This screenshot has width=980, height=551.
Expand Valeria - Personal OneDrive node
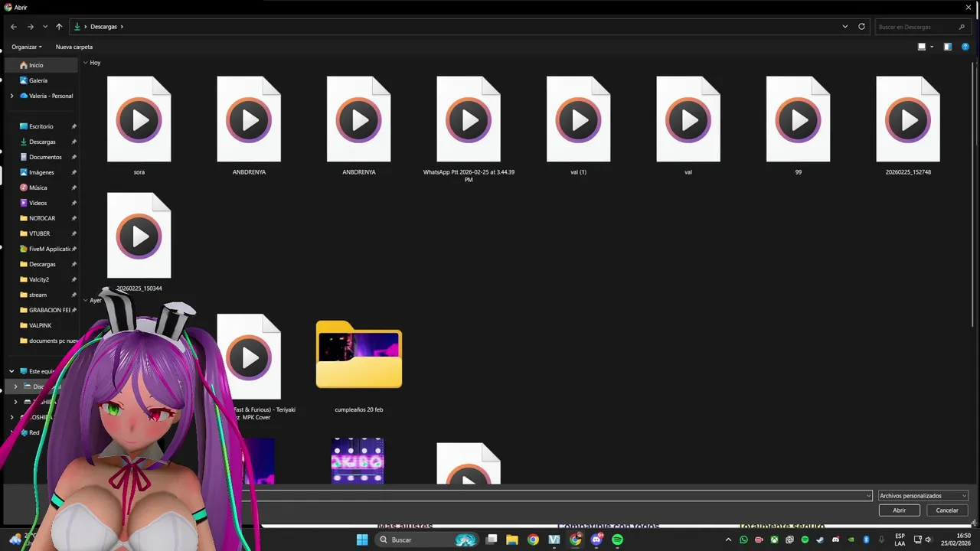[x=11, y=96]
